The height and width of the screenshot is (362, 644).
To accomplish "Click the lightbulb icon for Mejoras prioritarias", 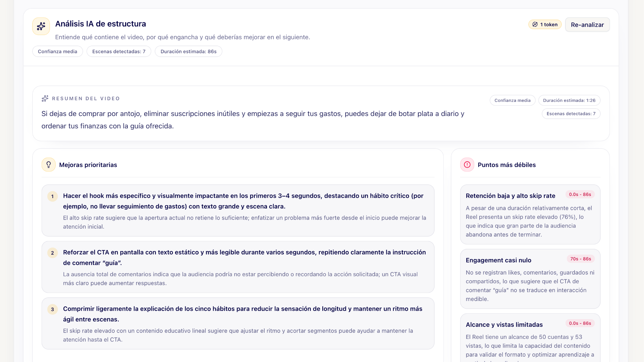I will [x=49, y=165].
